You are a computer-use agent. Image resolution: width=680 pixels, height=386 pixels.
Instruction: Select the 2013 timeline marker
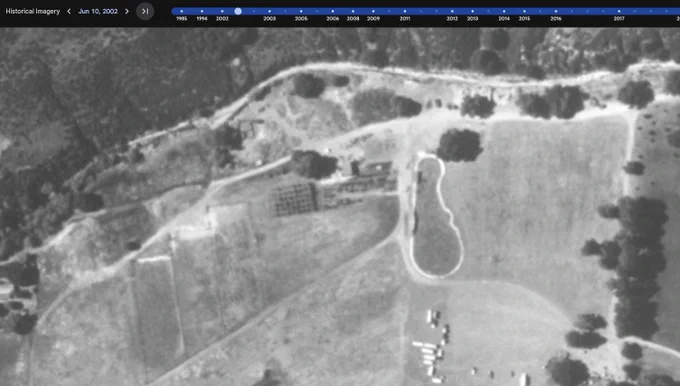tap(473, 11)
